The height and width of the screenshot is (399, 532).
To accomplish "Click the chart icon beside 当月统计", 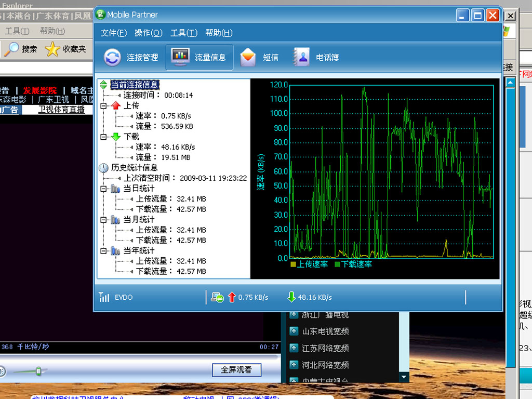I will 115,220.
